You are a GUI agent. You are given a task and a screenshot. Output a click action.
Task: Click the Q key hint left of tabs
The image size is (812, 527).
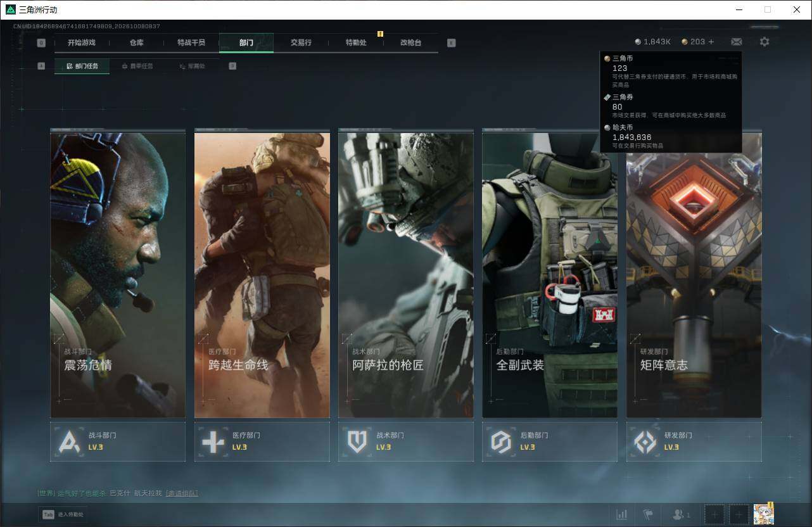click(x=41, y=42)
